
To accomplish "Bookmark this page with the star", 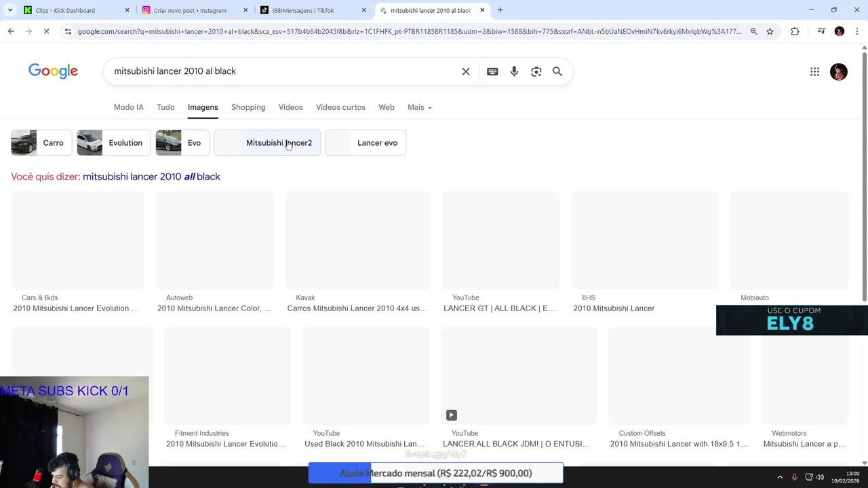I will (770, 31).
